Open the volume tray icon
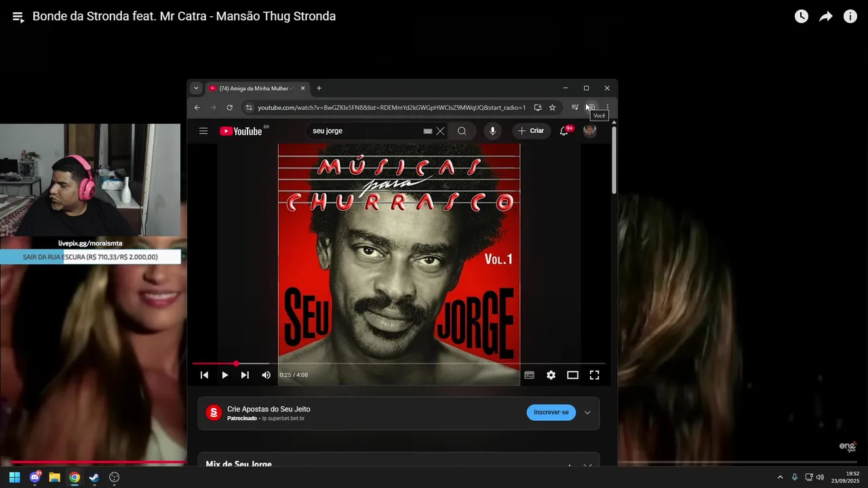 (x=821, y=477)
